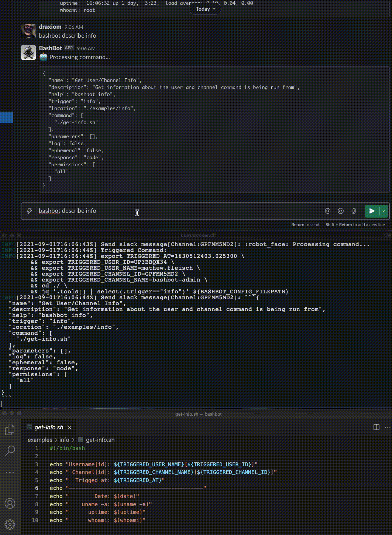Click the mention @ icon
Image resolution: width=392 pixels, height=535 pixels.
coord(327,211)
